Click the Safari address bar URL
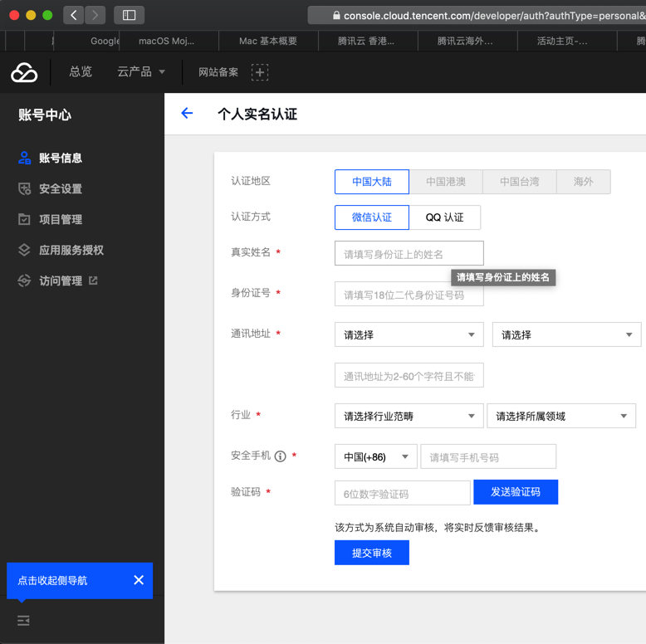Image resolution: width=646 pixels, height=644 pixels. (x=494, y=16)
